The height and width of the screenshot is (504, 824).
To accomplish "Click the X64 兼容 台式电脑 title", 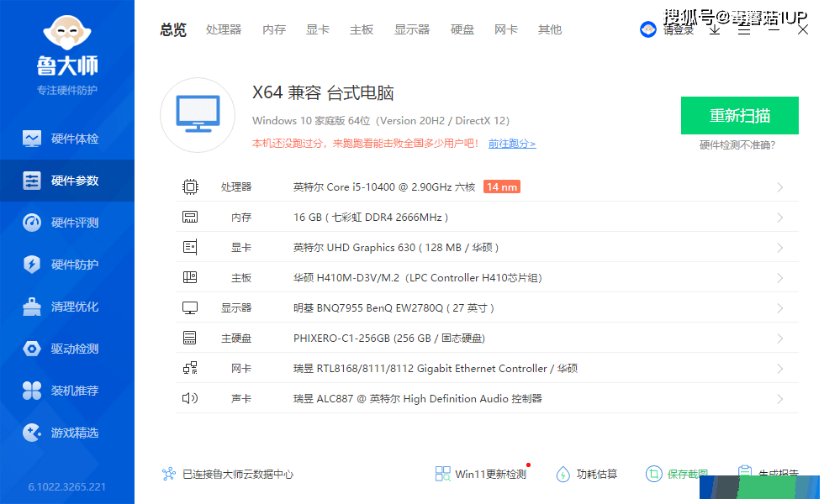I will [x=323, y=93].
